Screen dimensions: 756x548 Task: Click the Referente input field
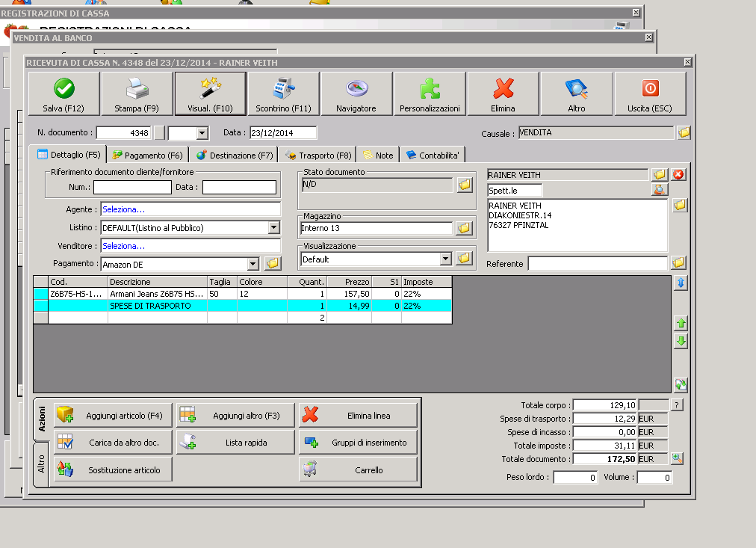[x=597, y=264]
